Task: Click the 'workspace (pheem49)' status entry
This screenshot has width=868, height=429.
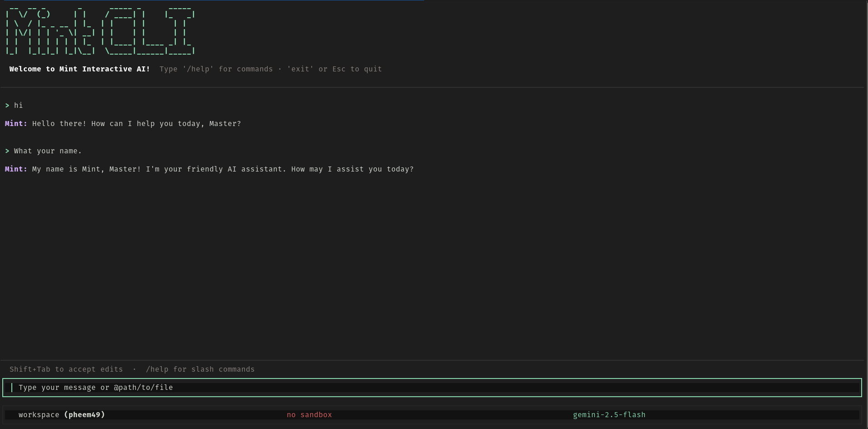Action: click(62, 415)
